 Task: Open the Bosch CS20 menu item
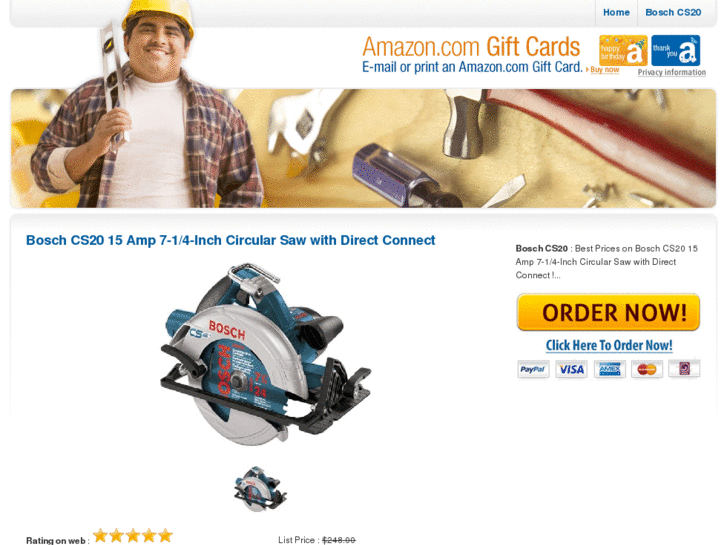pyautogui.click(x=673, y=13)
